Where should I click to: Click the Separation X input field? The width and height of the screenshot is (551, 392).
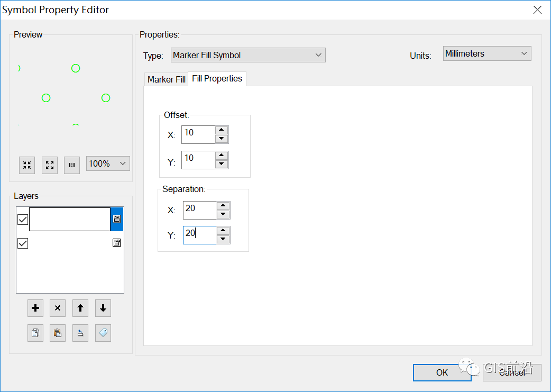click(x=199, y=210)
